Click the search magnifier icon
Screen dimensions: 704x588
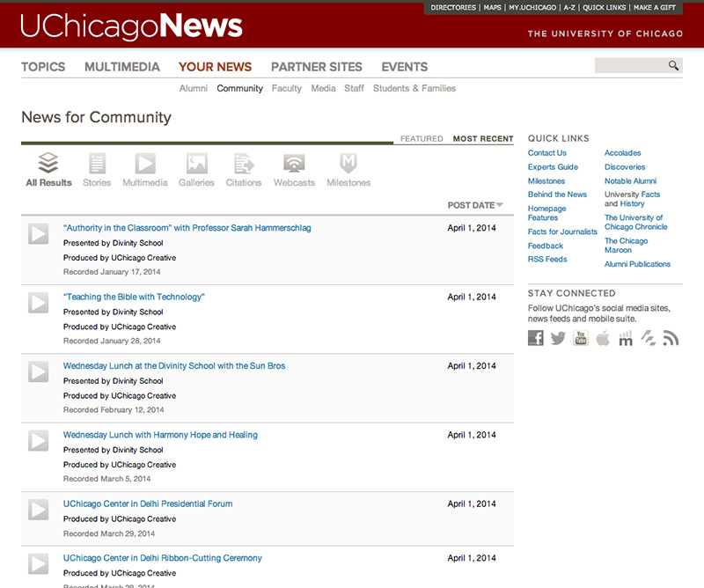[x=673, y=66]
